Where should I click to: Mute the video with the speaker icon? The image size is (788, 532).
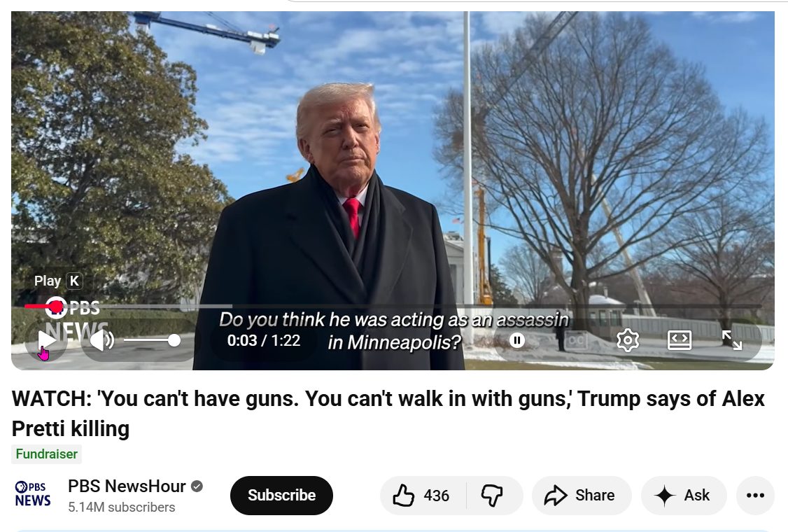click(102, 340)
